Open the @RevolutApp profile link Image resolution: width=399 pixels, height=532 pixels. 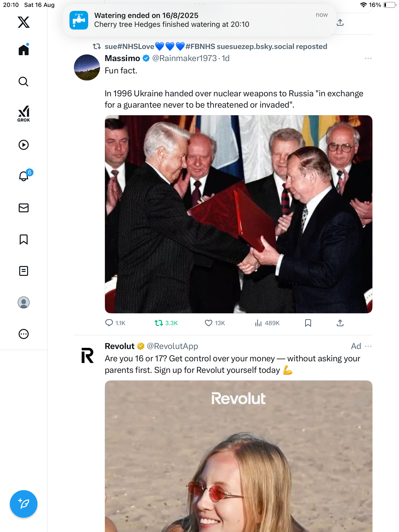click(x=172, y=346)
